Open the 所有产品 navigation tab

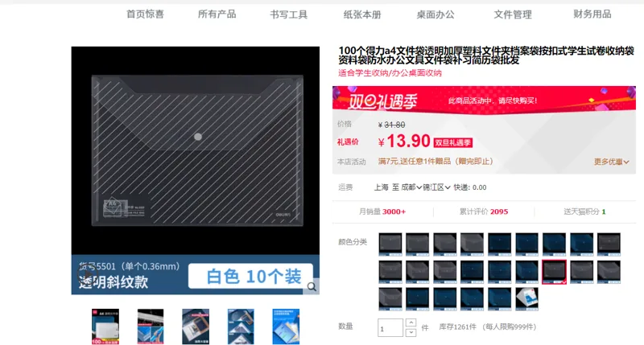(217, 14)
